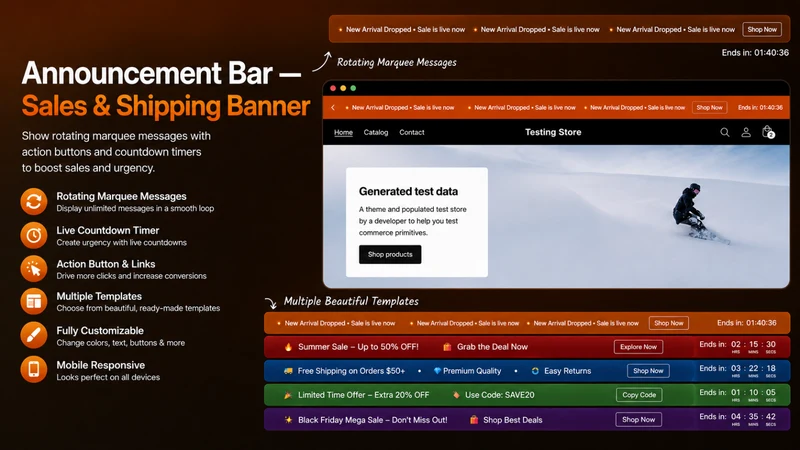This screenshot has width=800, height=450.
Task: Click sparkle icon on Black Friday banner
Action: (288, 420)
